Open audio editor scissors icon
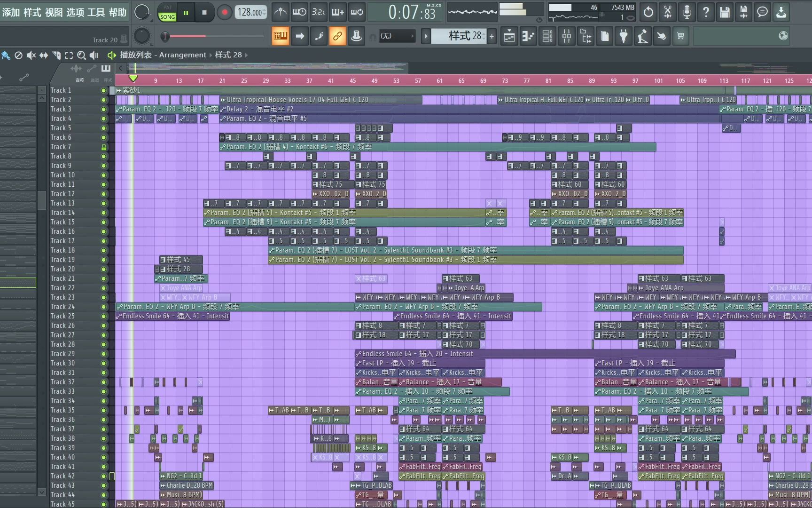Image resolution: width=812 pixels, height=508 pixels. pyautogui.click(x=667, y=12)
